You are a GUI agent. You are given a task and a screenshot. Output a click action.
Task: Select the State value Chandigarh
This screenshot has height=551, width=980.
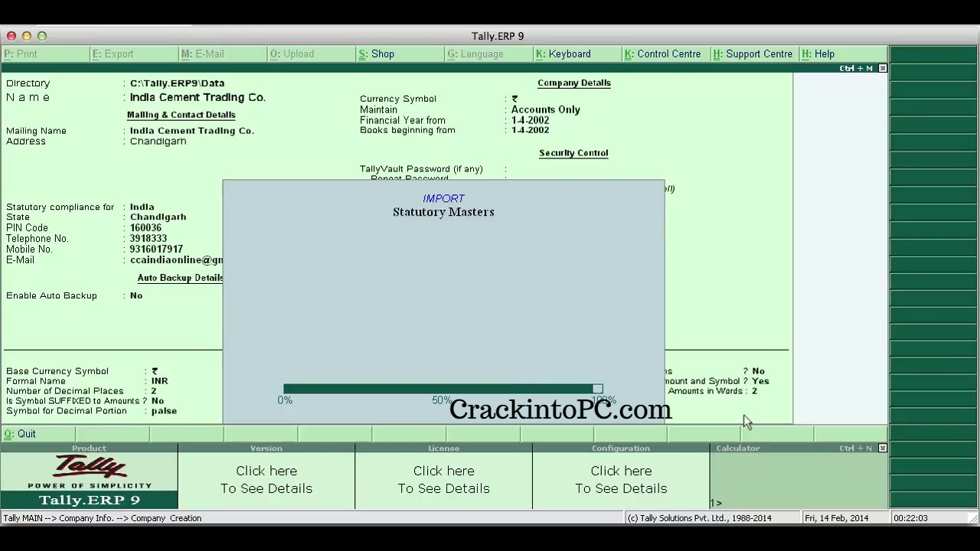[158, 217]
